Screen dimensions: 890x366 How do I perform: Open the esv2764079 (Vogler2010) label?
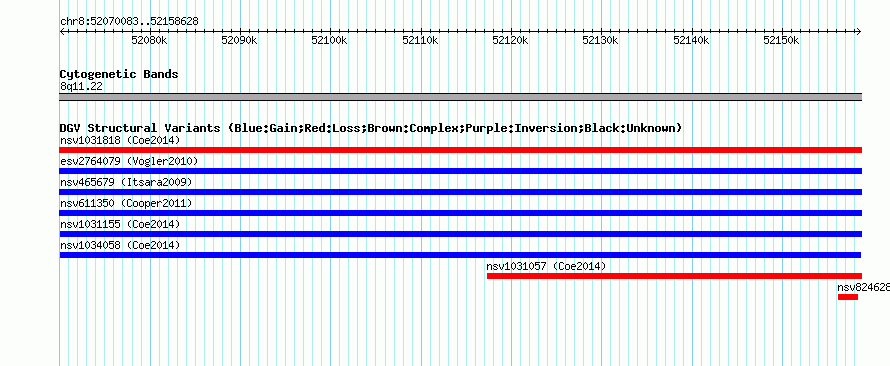tap(129, 161)
